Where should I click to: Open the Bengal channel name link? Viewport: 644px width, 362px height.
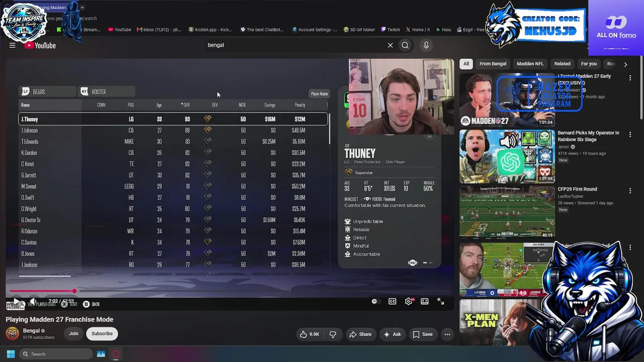[31, 331]
